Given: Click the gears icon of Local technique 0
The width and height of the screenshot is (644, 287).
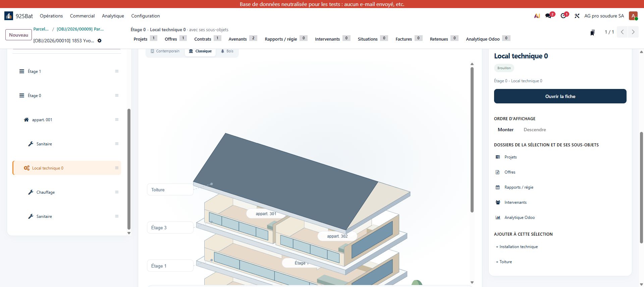Looking at the screenshot, I should [26, 168].
